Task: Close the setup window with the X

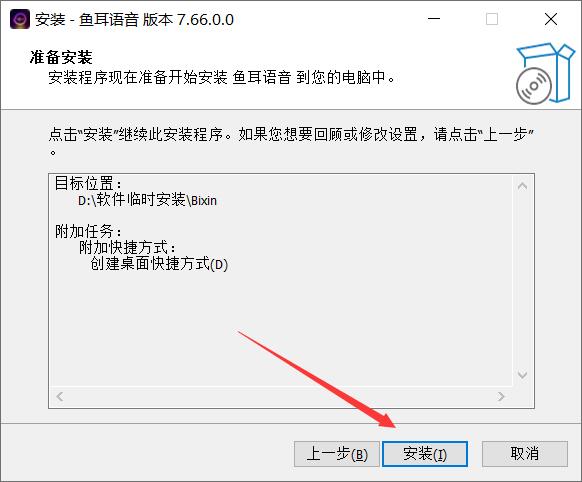Action: (x=551, y=19)
